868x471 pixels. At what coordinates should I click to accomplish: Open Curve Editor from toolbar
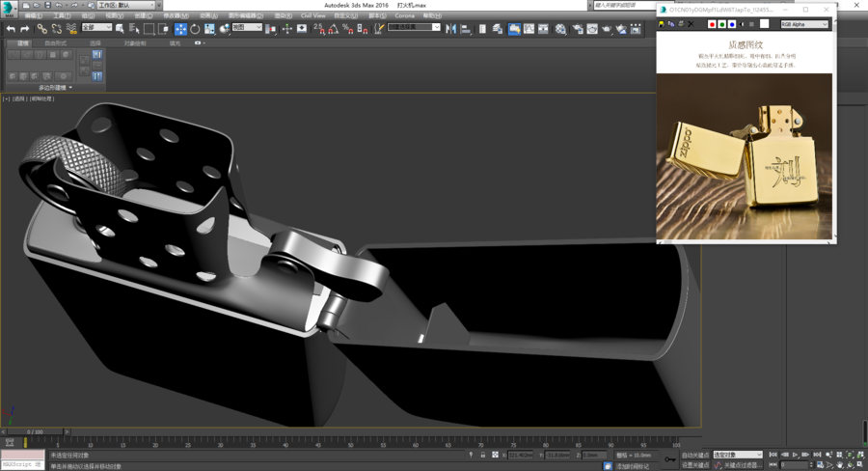tap(529, 29)
